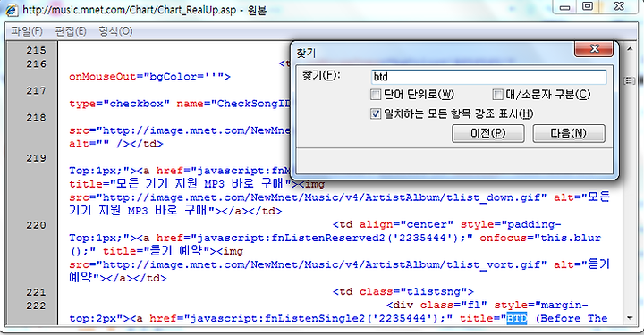Screen dimensions: 644x335
Task: Click the highlighted BTD match in line 222
Action: 517,318
